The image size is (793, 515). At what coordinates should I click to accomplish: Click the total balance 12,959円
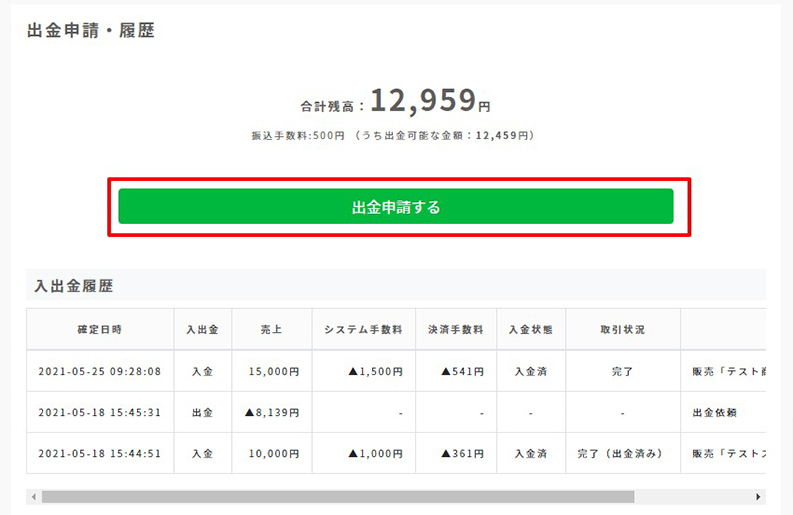(430, 100)
